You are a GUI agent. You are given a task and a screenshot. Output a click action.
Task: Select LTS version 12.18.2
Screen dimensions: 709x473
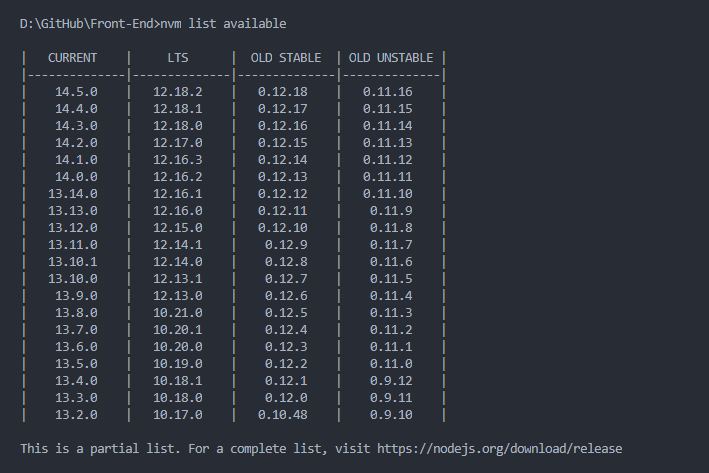tap(178, 92)
